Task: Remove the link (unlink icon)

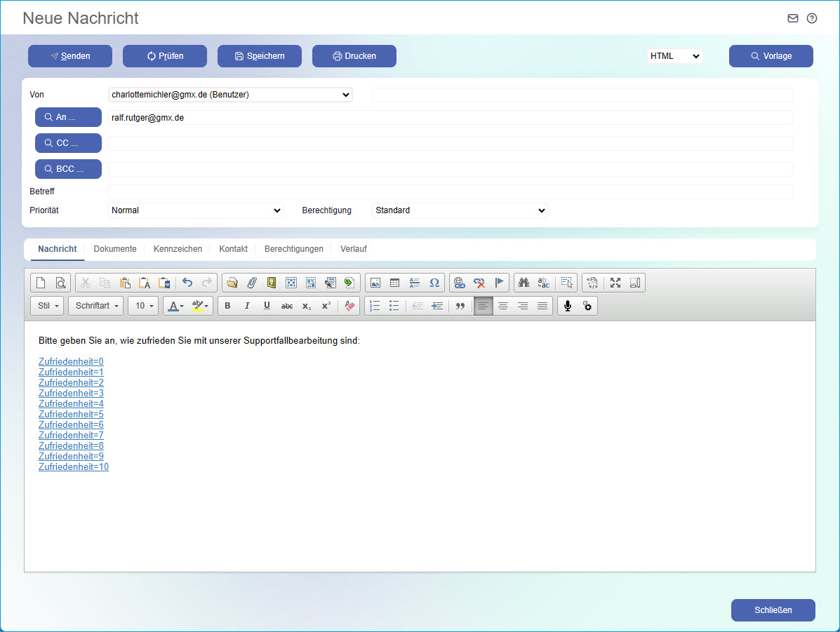Action: (x=479, y=283)
